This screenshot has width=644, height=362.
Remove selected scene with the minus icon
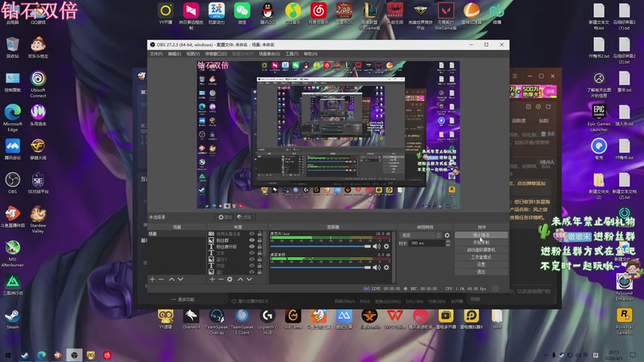(161, 279)
